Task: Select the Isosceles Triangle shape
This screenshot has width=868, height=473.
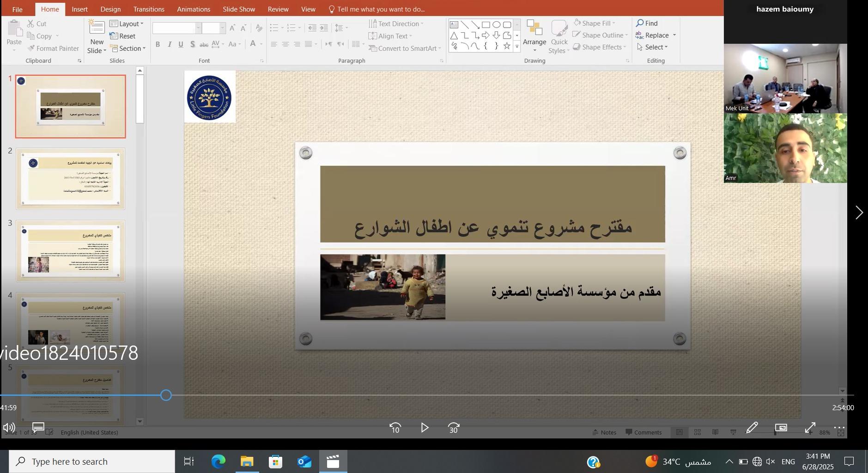Action: (454, 35)
